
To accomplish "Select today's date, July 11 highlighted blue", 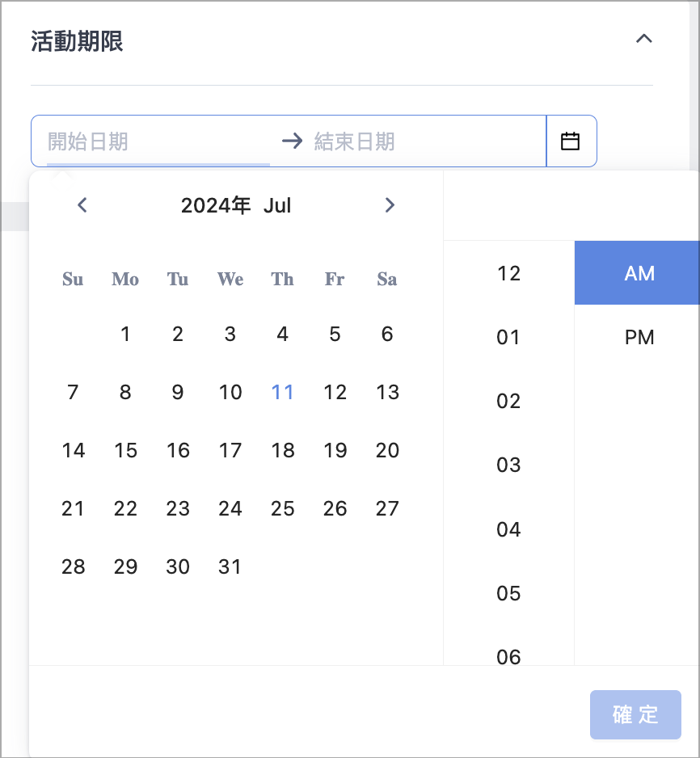I will (x=282, y=392).
